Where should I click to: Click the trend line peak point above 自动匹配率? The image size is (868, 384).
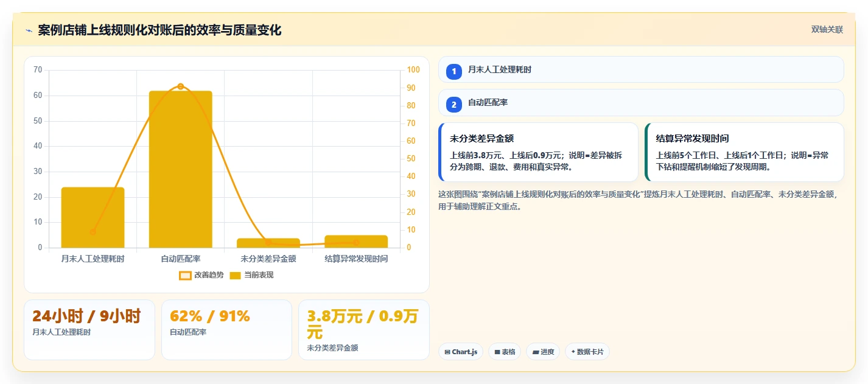pyautogui.click(x=181, y=86)
